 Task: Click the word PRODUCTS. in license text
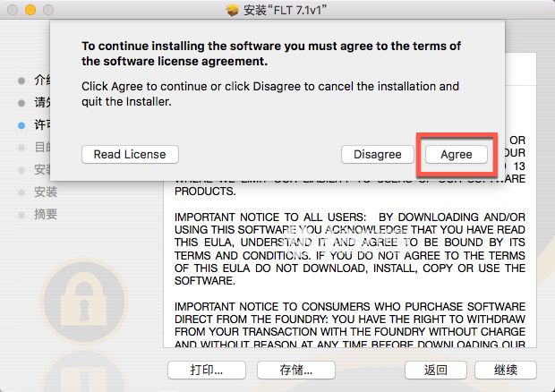(205, 192)
